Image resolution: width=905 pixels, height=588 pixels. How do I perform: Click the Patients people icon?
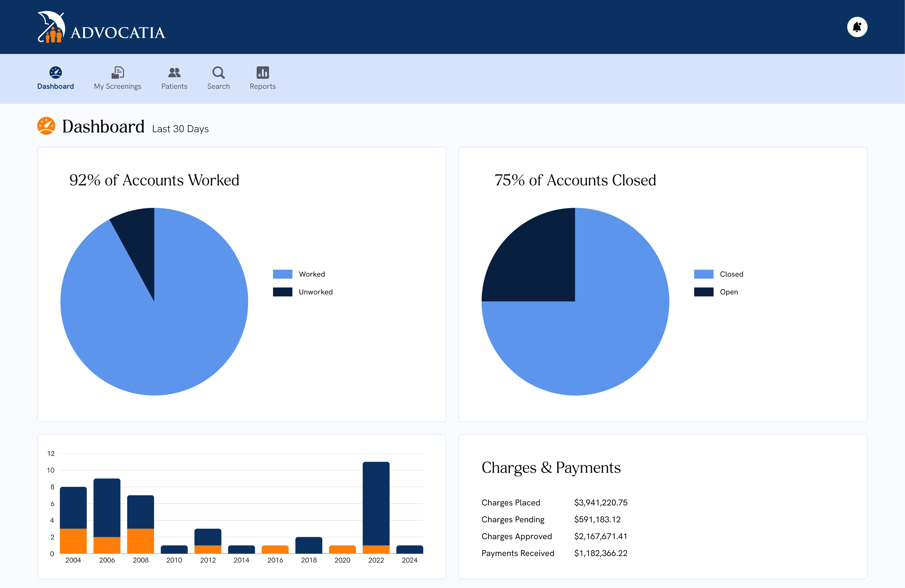point(174,72)
